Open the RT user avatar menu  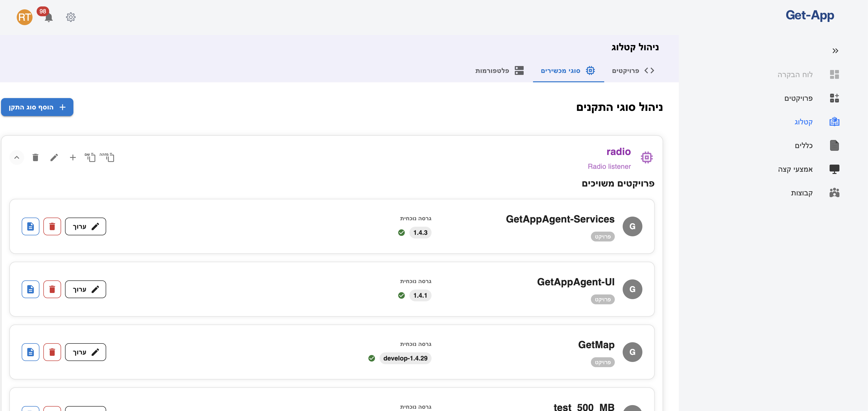click(x=25, y=17)
